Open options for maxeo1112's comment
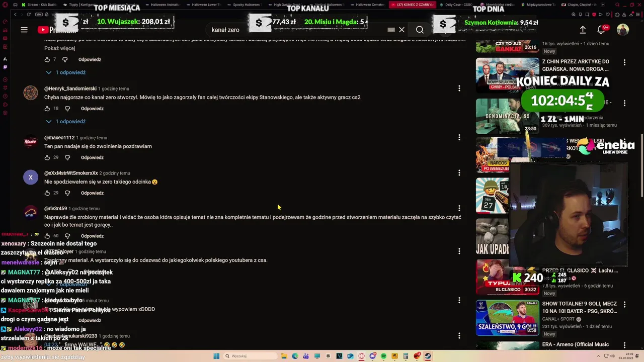This screenshot has width=644, height=362. click(459, 137)
